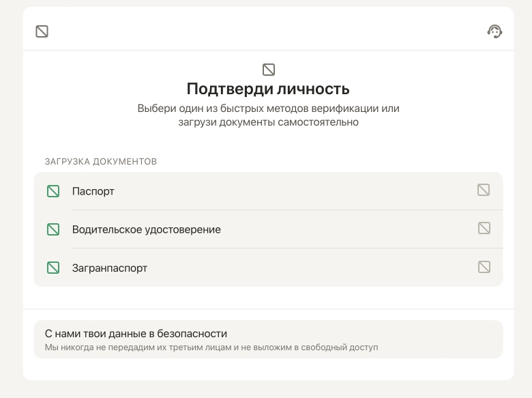Open support chat via headset icon
532x398 pixels.
pyautogui.click(x=494, y=31)
